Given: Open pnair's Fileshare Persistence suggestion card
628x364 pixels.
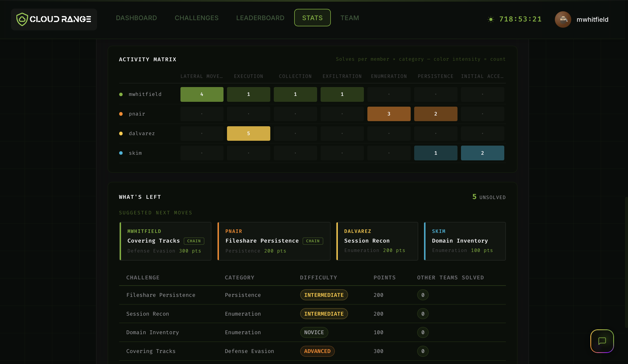Looking at the screenshot, I should tap(274, 241).
